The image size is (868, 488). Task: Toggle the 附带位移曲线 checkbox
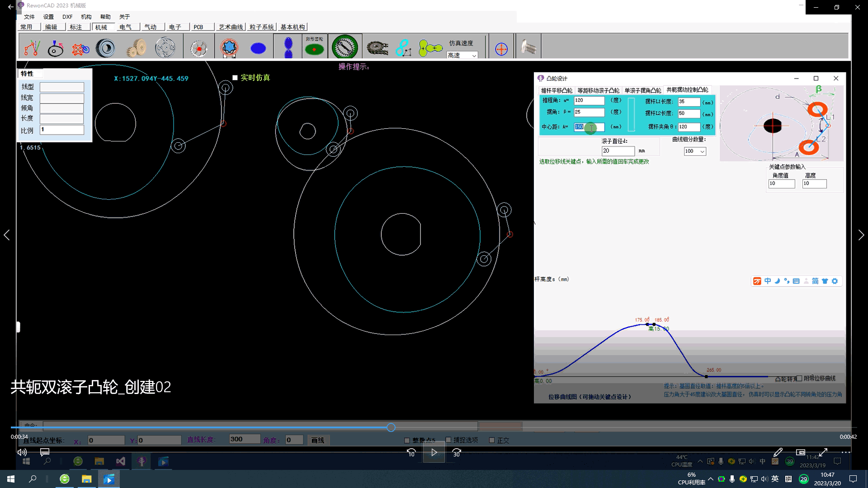[x=799, y=378]
